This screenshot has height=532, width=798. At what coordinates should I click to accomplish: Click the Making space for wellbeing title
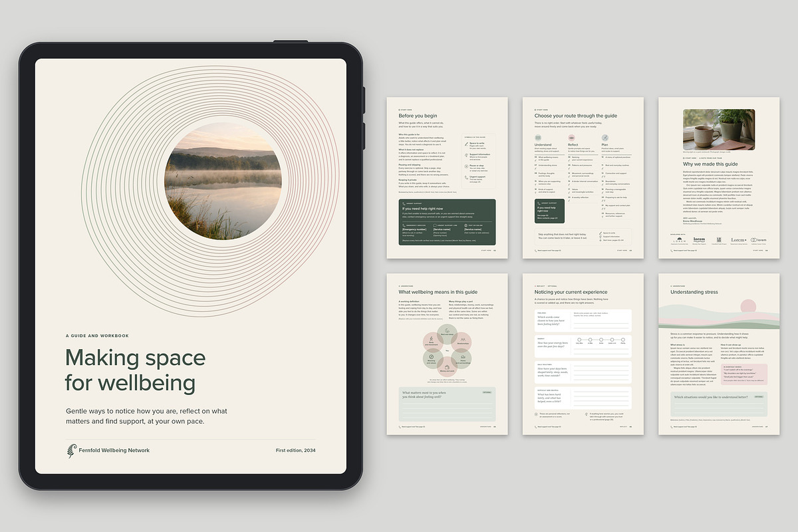[136, 370]
